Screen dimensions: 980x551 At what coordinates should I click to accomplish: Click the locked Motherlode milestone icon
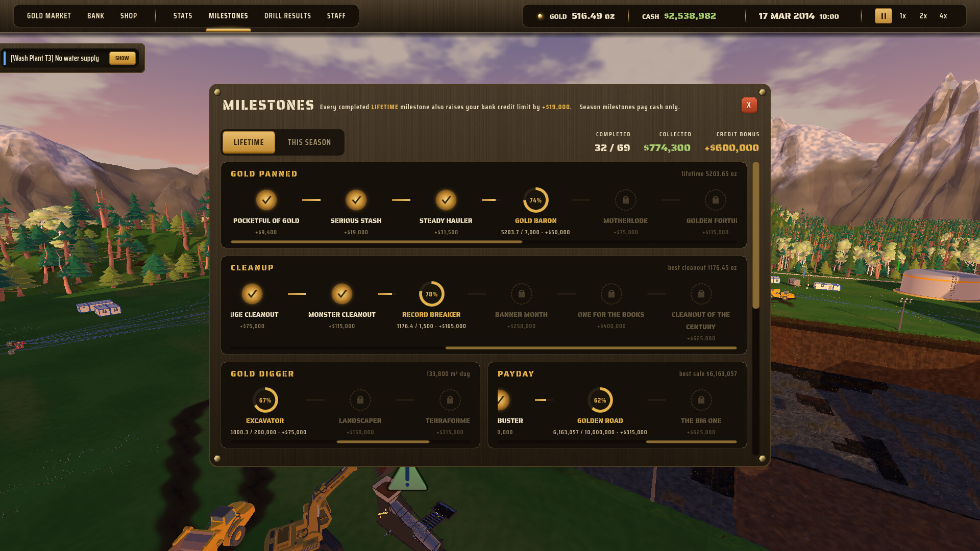click(625, 200)
